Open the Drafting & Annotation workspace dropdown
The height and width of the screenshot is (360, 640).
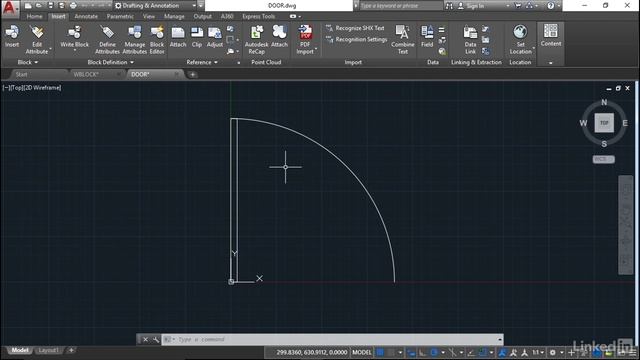click(155, 6)
